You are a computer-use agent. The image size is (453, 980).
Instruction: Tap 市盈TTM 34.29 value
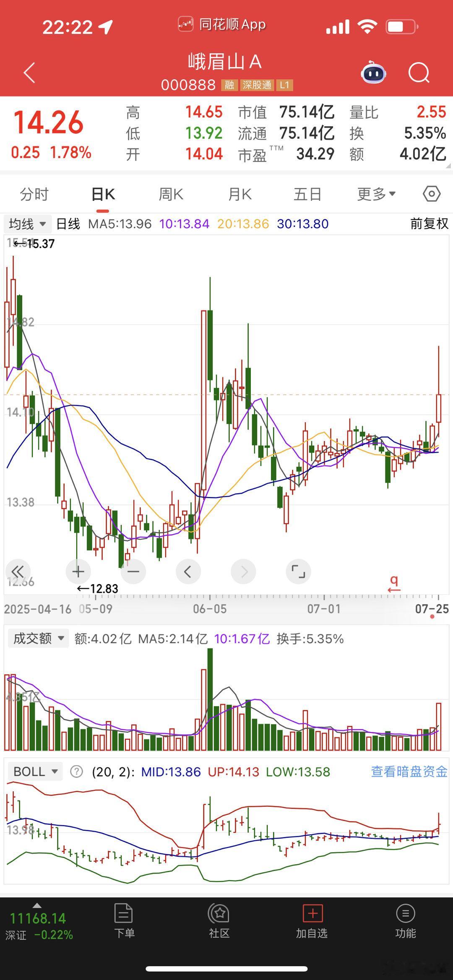315,154
